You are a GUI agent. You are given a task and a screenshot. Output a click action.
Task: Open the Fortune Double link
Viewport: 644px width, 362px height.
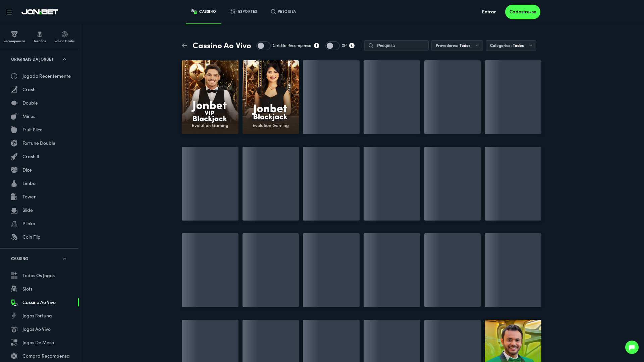[x=39, y=143]
